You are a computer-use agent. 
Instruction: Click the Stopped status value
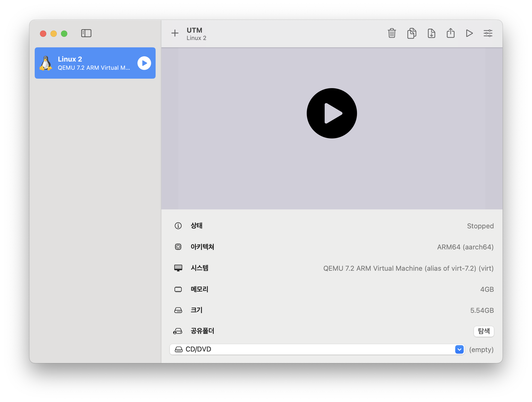pos(480,226)
